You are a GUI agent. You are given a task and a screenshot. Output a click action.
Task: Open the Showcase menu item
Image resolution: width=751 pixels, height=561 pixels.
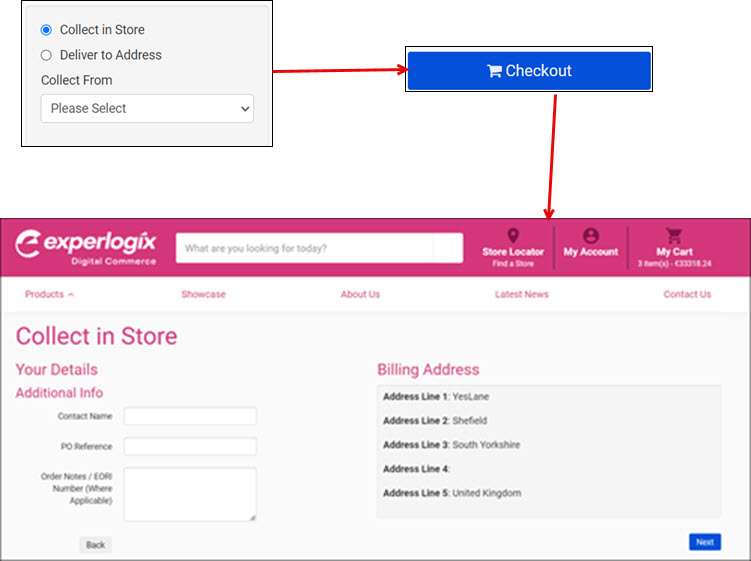(203, 294)
